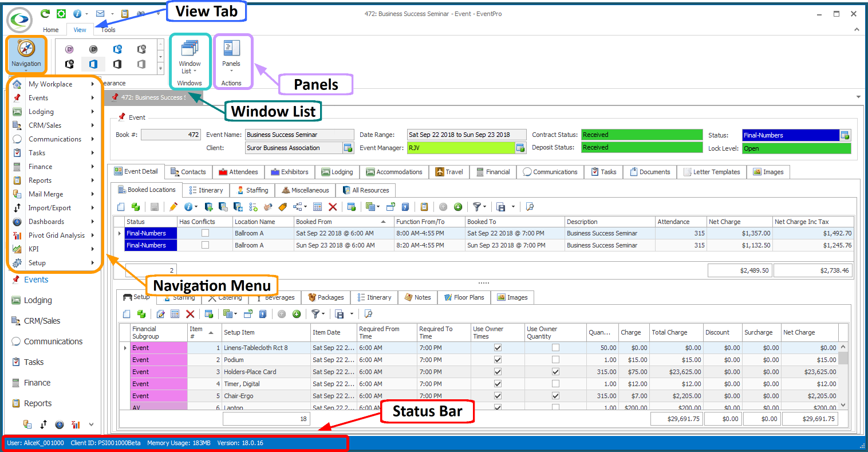868x452 pixels.
Task: Click the magnifier search icon in Setup toolbar
Action: (368, 314)
